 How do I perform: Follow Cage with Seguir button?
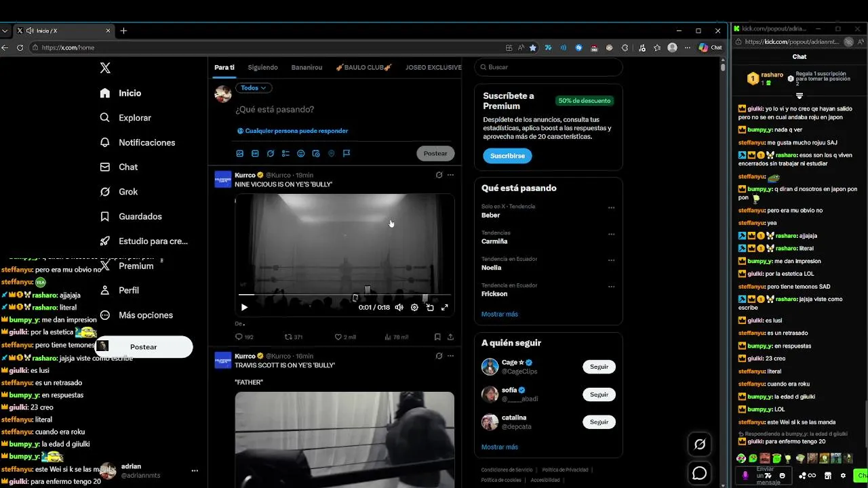tap(599, 367)
